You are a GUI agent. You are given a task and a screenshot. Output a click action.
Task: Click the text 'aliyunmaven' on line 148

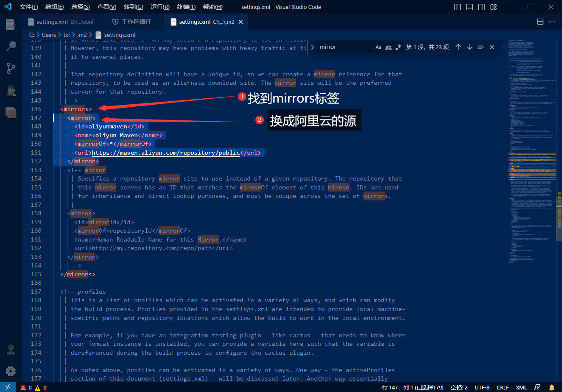pos(108,126)
